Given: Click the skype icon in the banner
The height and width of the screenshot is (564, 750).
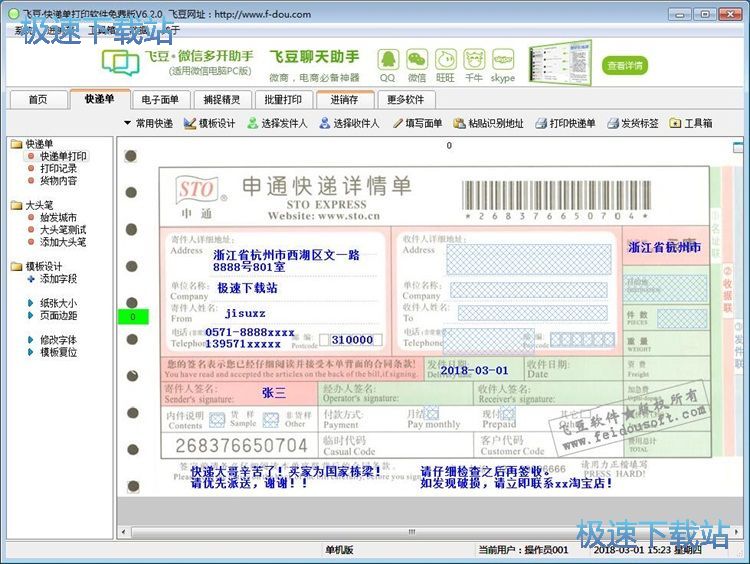Looking at the screenshot, I should (503, 60).
